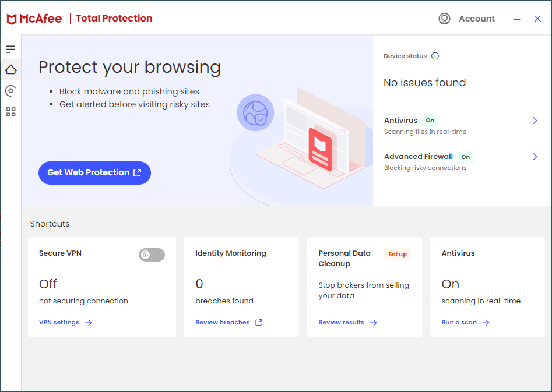The width and height of the screenshot is (552, 392).
Task: Open the protection score sidebar icon
Action: (10, 91)
